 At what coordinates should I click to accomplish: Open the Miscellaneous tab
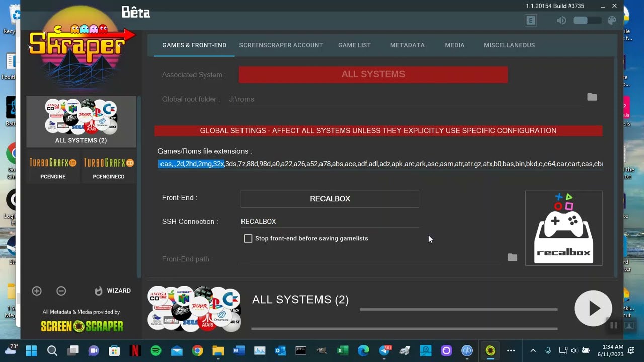click(509, 45)
